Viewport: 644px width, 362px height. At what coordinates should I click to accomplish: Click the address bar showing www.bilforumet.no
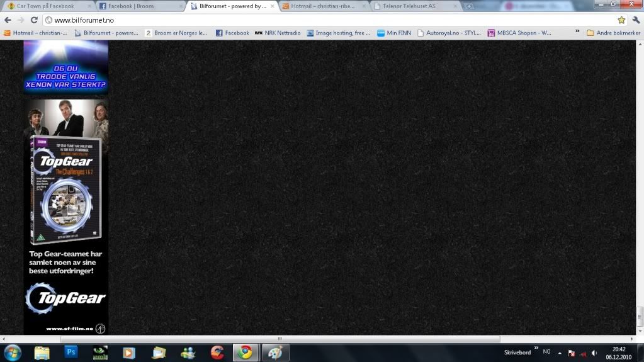tap(315, 20)
